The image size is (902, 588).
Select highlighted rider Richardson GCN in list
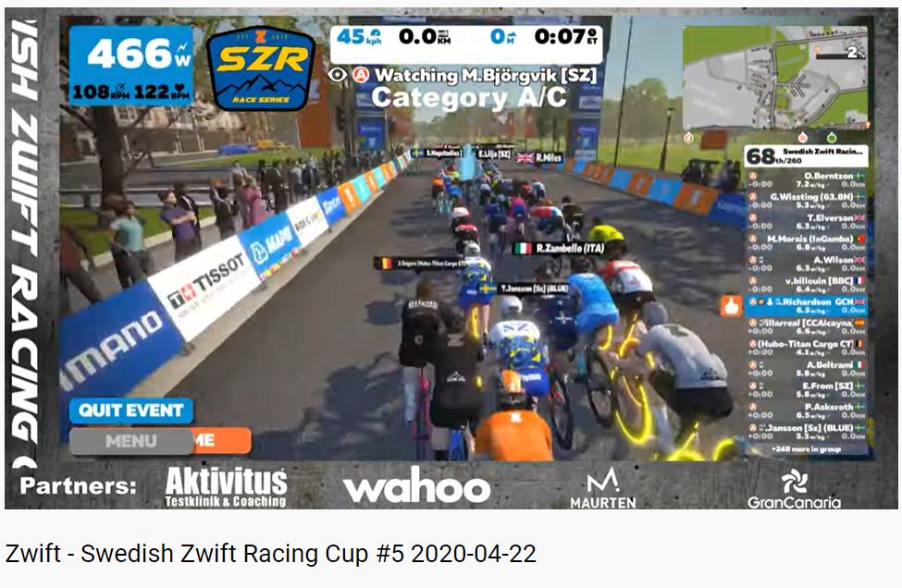[x=806, y=306]
